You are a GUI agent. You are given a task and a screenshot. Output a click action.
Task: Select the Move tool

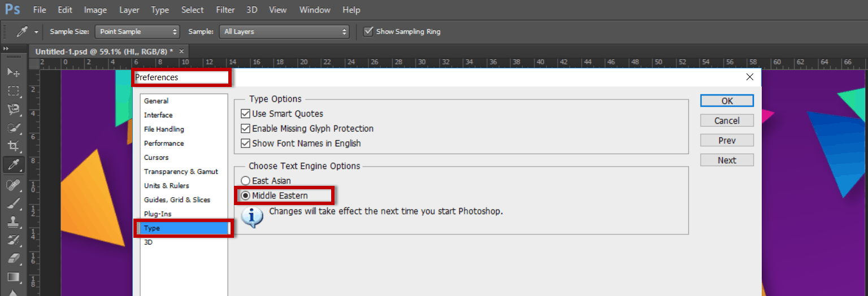coord(13,72)
